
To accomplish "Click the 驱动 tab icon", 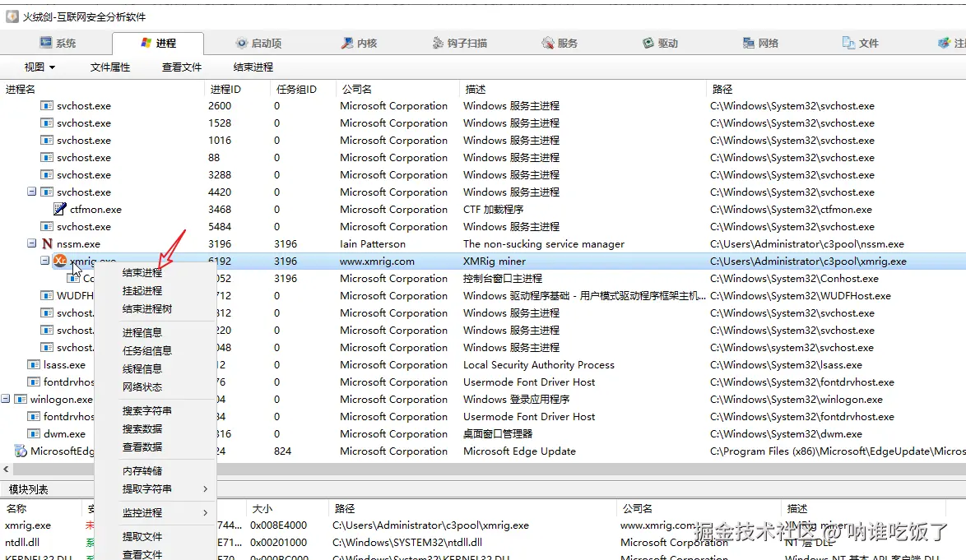I will pos(648,43).
